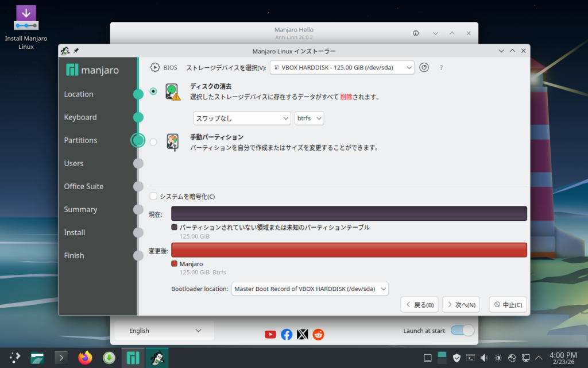Screen dimensions: 588x368
Task: Open the Konsole terminal in the taskbar
Action: point(61,358)
